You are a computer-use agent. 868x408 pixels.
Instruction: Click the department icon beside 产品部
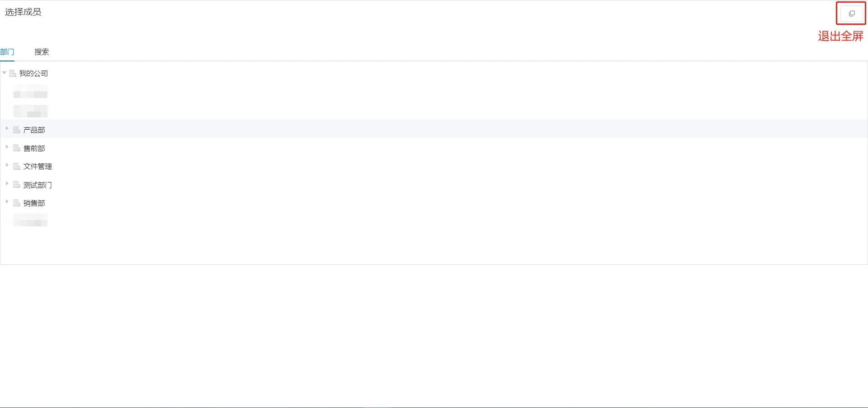click(x=17, y=130)
